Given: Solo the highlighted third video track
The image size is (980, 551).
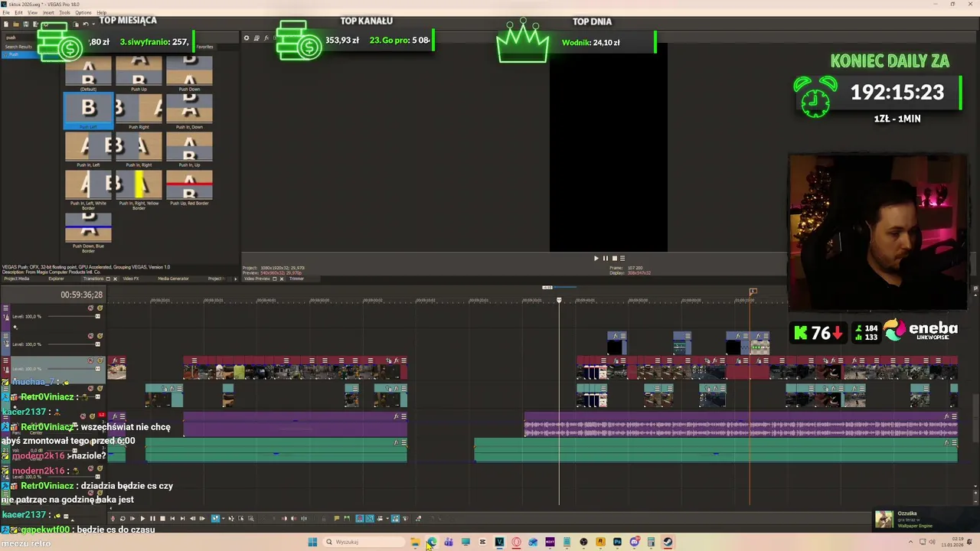Looking at the screenshot, I should (x=100, y=360).
